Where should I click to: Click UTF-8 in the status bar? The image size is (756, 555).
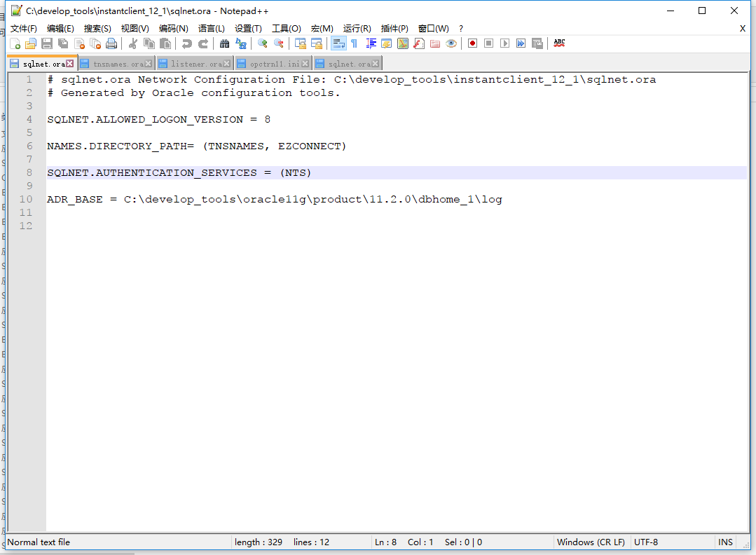646,542
